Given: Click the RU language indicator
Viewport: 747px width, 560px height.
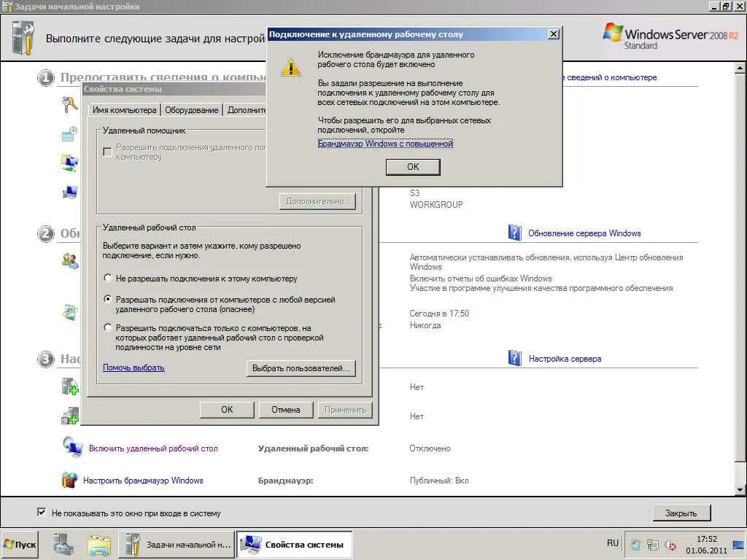Looking at the screenshot, I should click(613, 543).
